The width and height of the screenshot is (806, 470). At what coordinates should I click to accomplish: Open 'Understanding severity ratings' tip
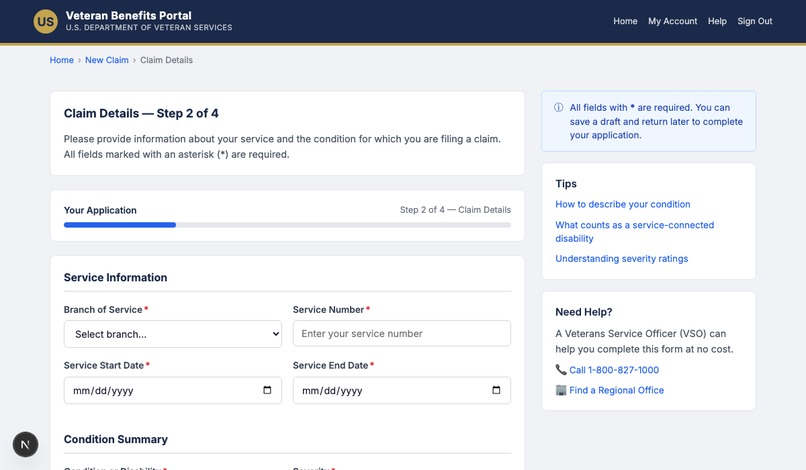point(621,259)
